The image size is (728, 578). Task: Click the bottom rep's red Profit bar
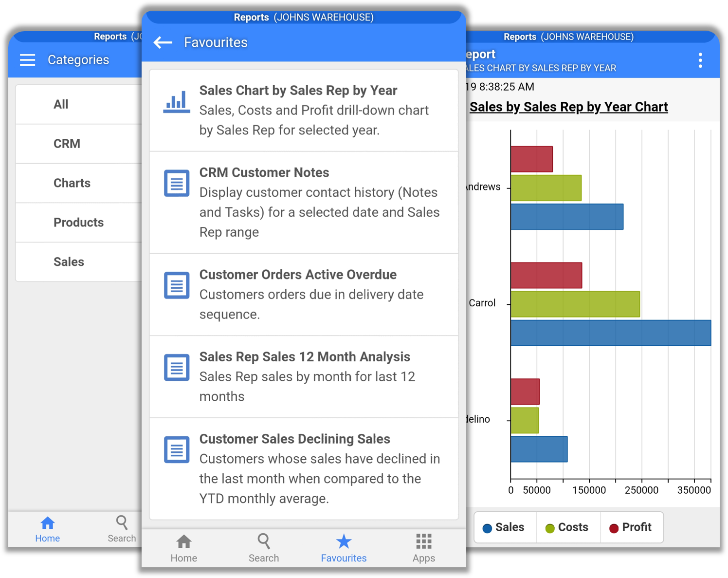(525, 392)
